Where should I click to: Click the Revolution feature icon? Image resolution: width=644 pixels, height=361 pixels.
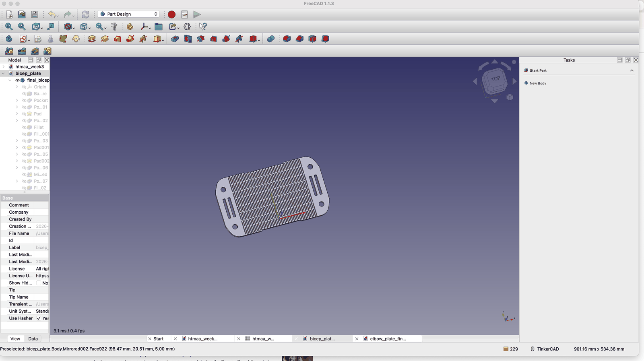point(105,39)
